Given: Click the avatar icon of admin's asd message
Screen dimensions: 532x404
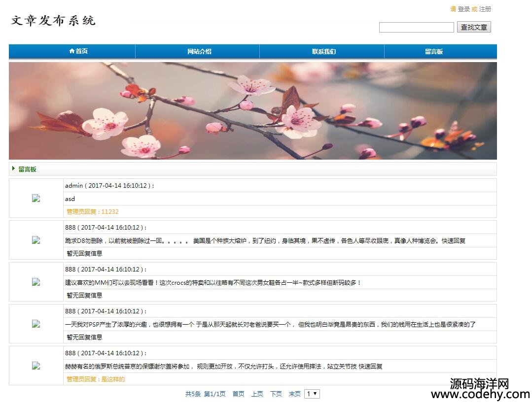Looking at the screenshot, I should click(x=36, y=198).
